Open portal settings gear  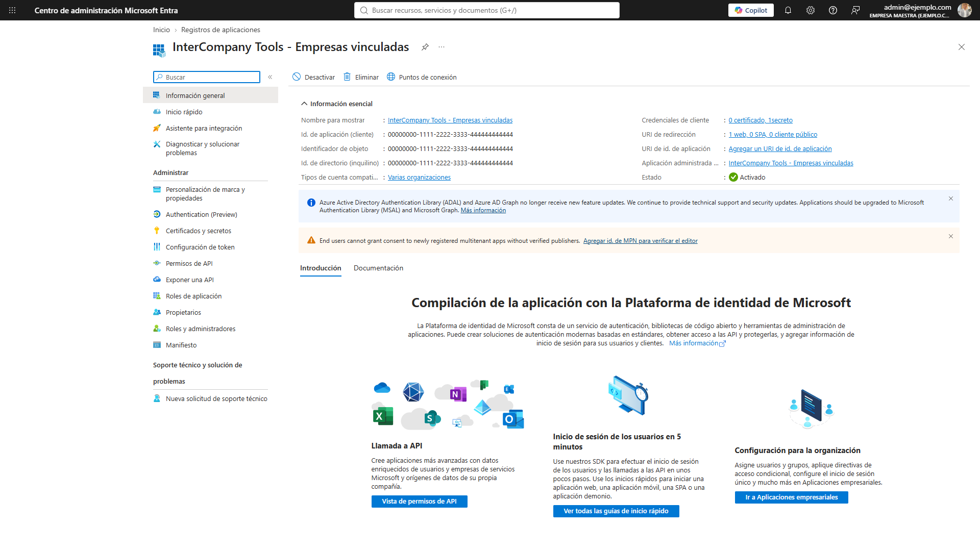(811, 10)
